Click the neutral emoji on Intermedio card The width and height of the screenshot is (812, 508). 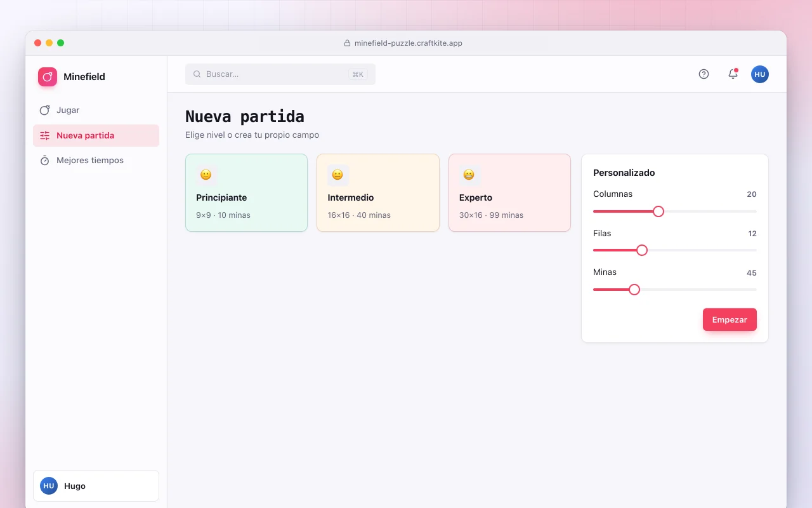(337, 175)
